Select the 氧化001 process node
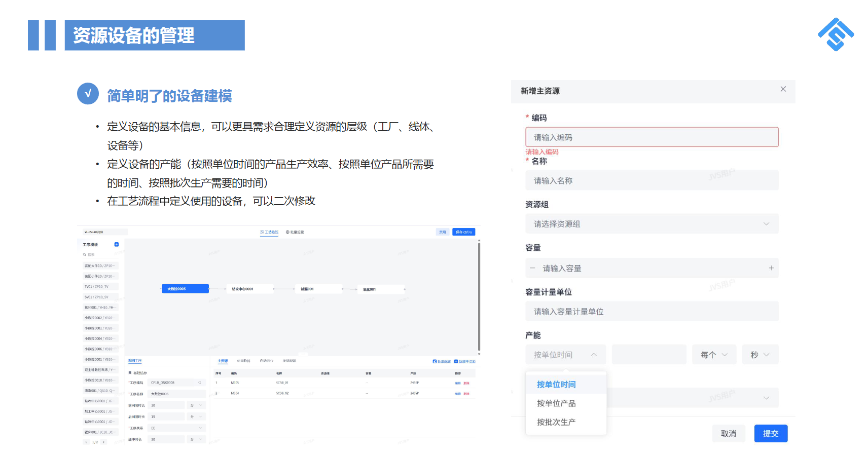 (x=381, y=289)
